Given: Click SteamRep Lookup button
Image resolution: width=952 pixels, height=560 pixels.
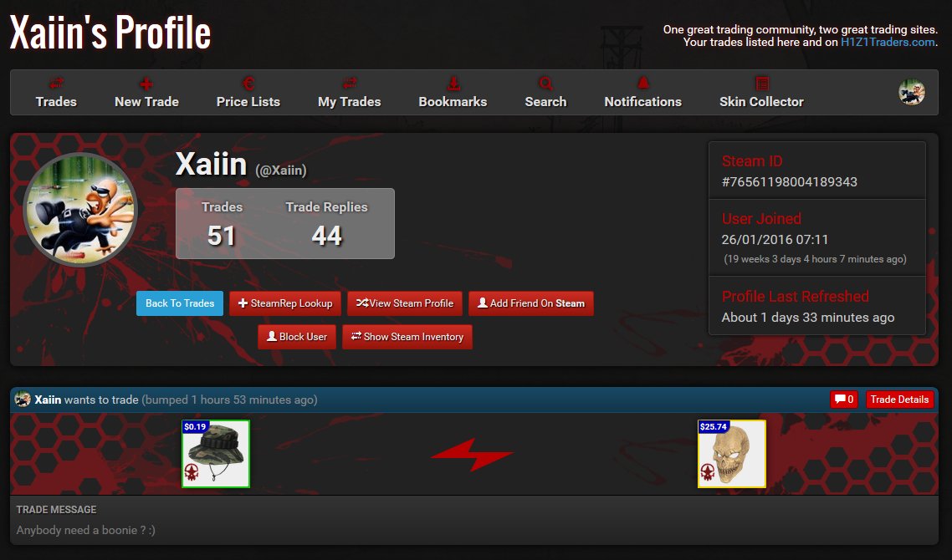Looking at the screenshot, I should point(284,303).
